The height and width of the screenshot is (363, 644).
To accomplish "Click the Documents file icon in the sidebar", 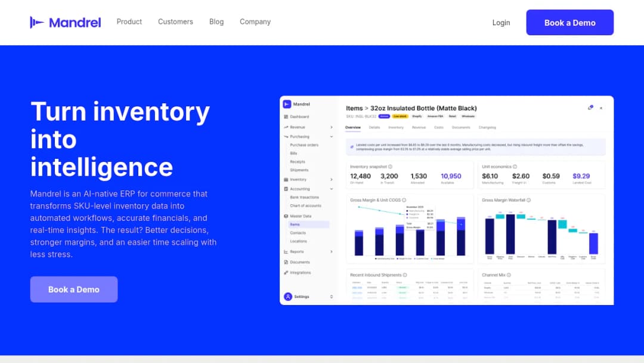I will coord(286,262).
